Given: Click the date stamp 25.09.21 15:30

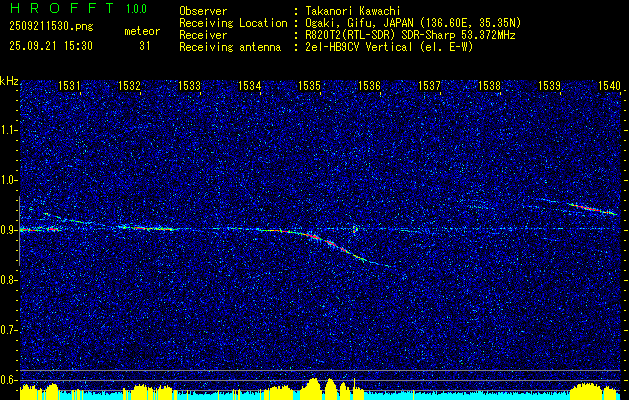Looking at the screenshot, I should (x=51, y=46).
